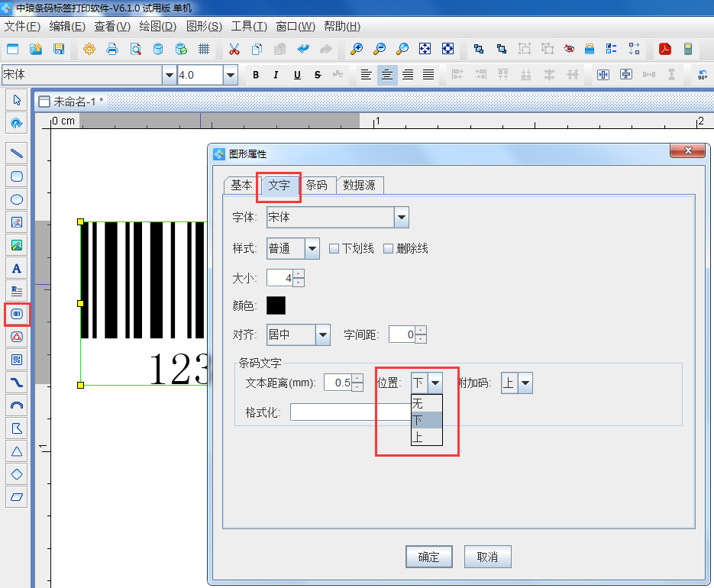Enable the 删除线 strikethrough checkbox

point(388,248)
